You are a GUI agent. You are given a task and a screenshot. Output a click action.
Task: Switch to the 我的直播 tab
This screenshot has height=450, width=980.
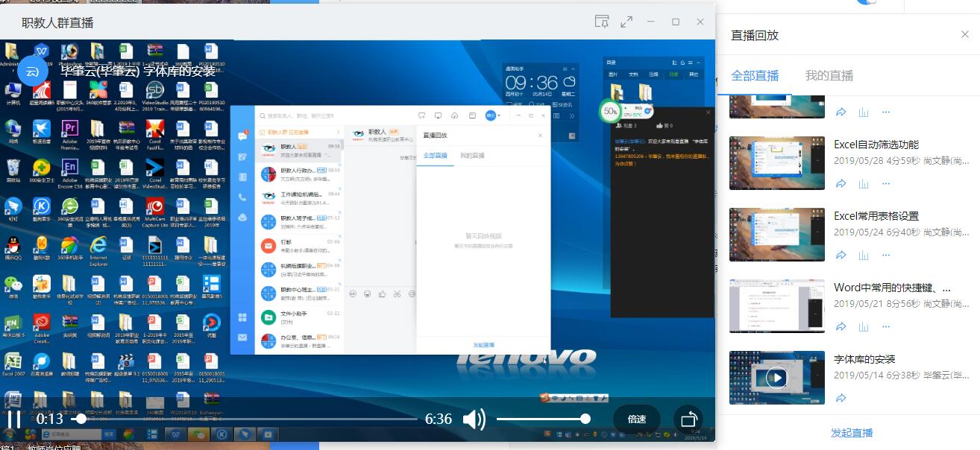click(829, 75)
